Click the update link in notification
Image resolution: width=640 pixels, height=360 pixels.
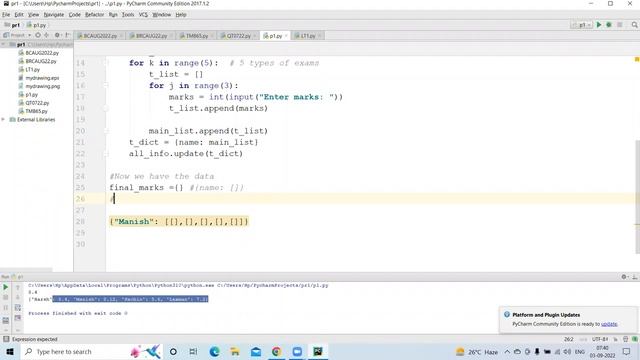click(x=609, y=324)
